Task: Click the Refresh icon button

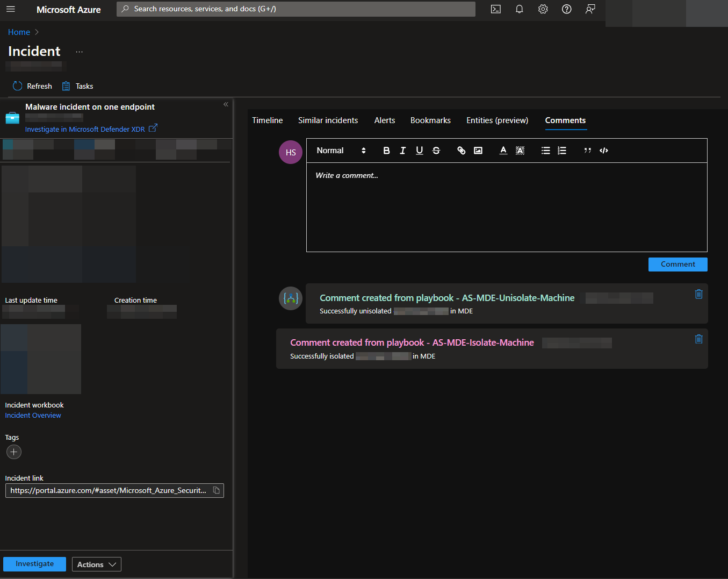Action: 32,86
